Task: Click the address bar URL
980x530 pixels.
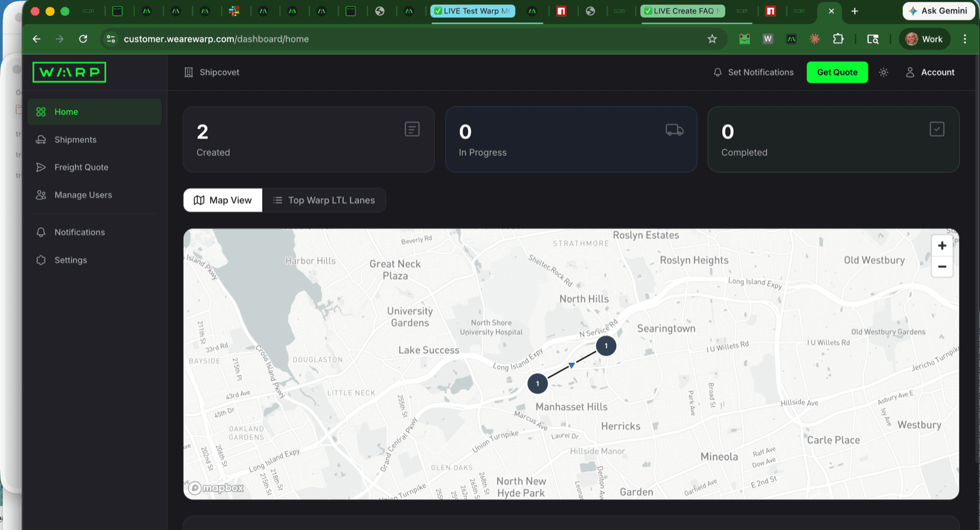Action: [x=216, y=39]
